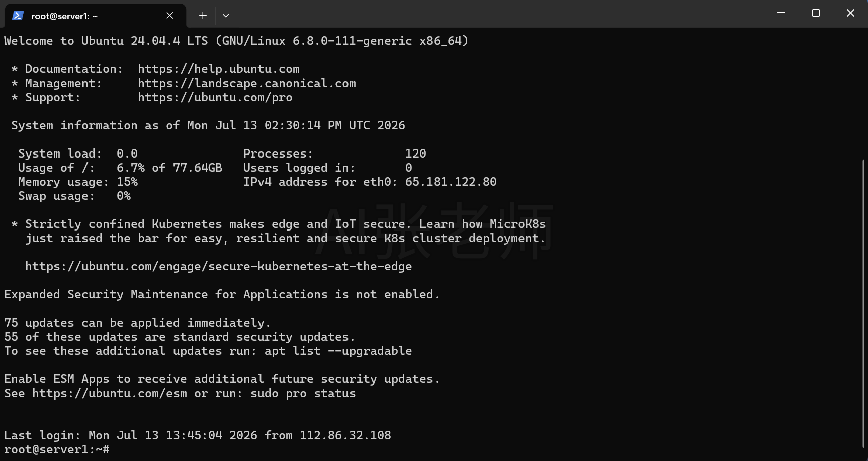Image resolution: width=868 pixels, height=461 pixels.
Task: Click the 'apt list --upgradable' command text
Action: pos(338,351)
